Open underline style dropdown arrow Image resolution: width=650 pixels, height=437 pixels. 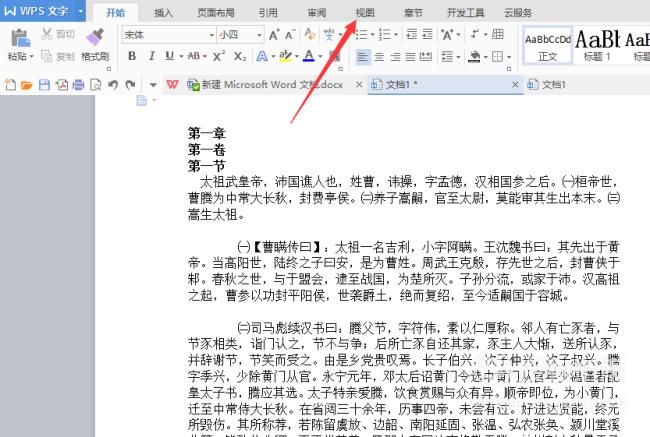pos(181,56)
